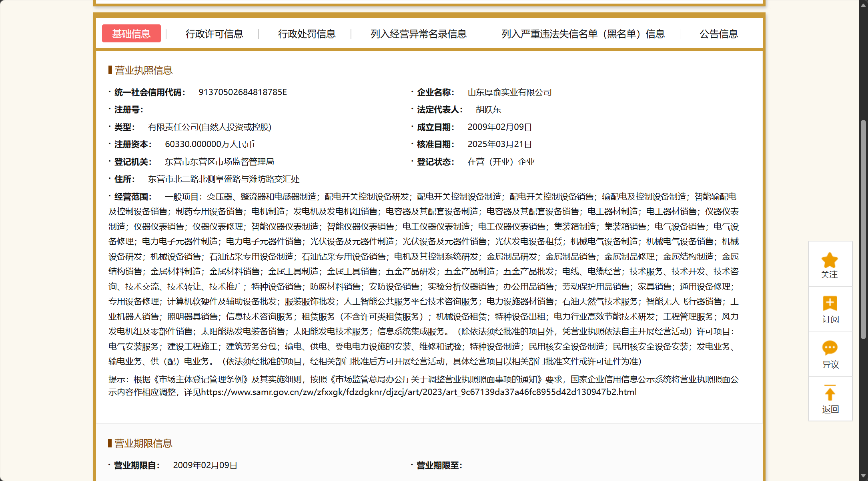Click legal representative name 胡跃东
Viewport: 868px width, 481px height.
click(488, 110)
